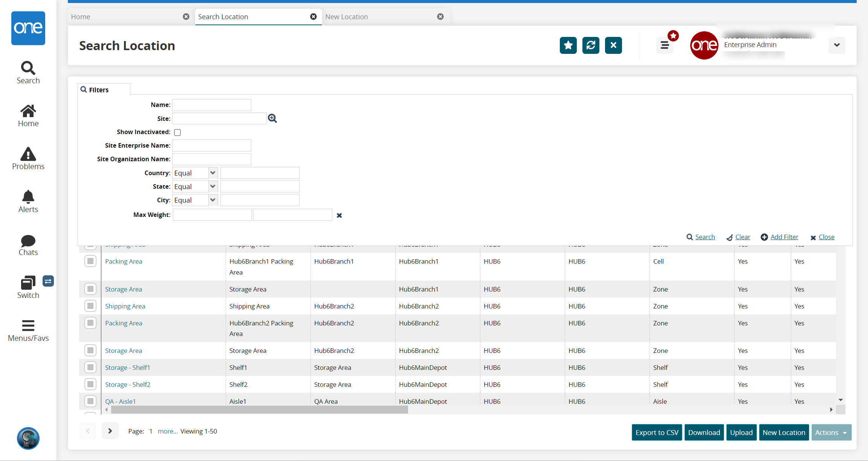Image resolution: width=868 pixels, height=461 pixels.
Task: Check the Storage - Shelf1 row checkbox
Action: click(90, 367)
